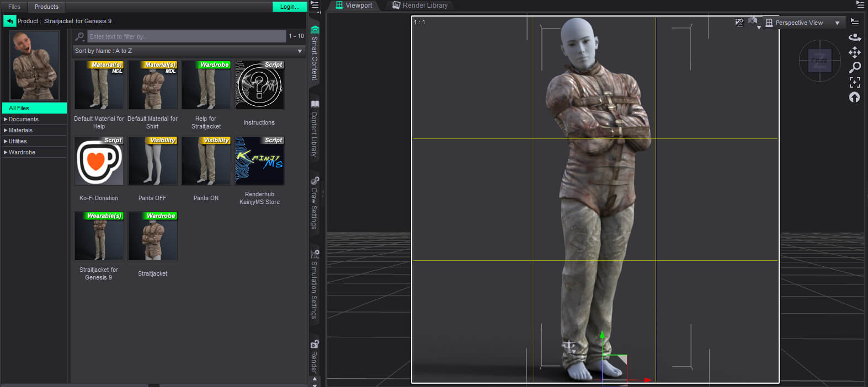Select Straitjacket for Genesis 9 wearable
The width and height of the screenshot is (868, 387).
[x=99, y=236]
